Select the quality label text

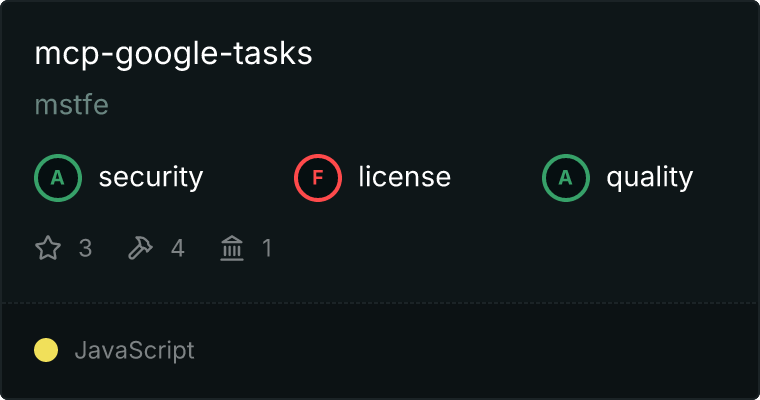coord(649,178)
